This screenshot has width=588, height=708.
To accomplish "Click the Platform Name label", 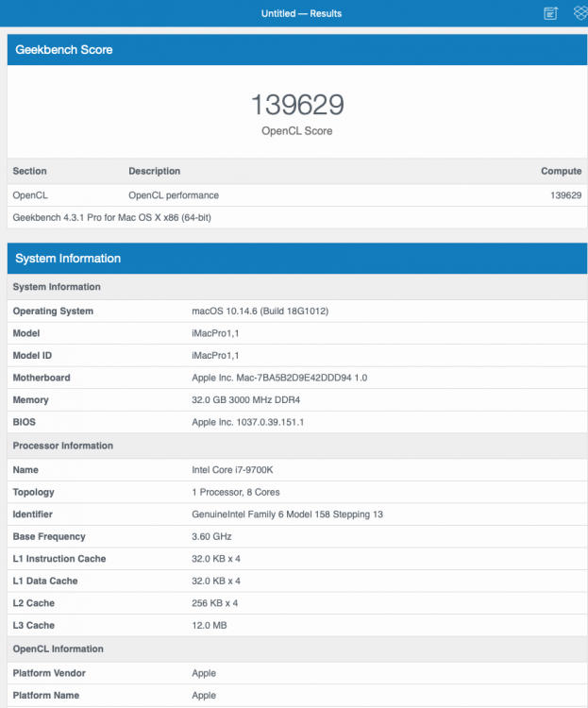I will pyautogui.click(x=46, y=696).
